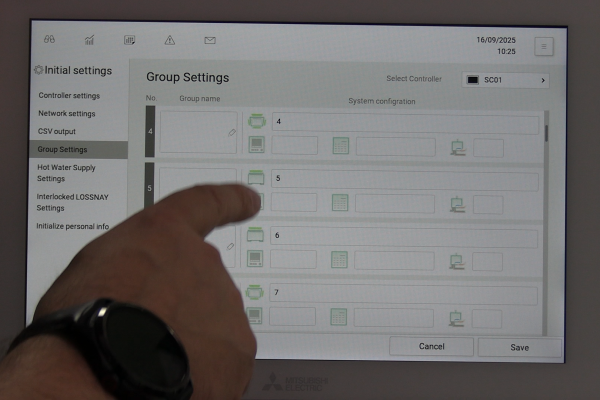Image resolution: width=600 pixels, height=400 pixels.
Task: Click ventilation field in group 4
Action: coord(489,148)
